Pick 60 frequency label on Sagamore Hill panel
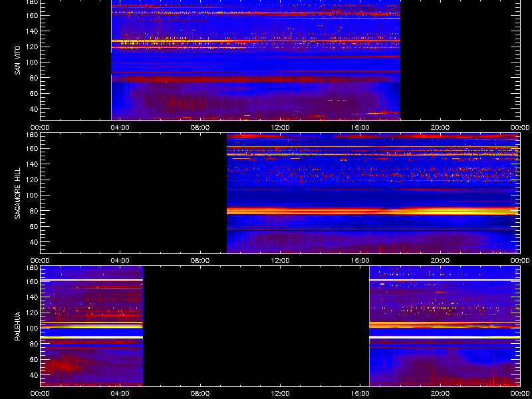The width and height of the screenshot is (532, 399). [35, 227]
